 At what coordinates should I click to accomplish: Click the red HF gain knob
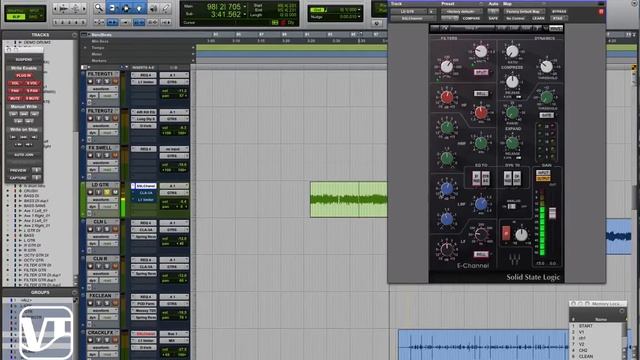(x=447, y=97)
